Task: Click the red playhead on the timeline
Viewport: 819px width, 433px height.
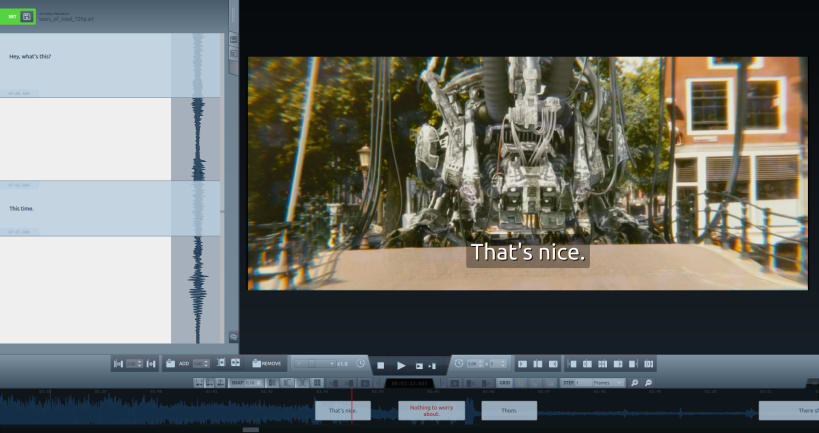Action: tap(352, 405)
